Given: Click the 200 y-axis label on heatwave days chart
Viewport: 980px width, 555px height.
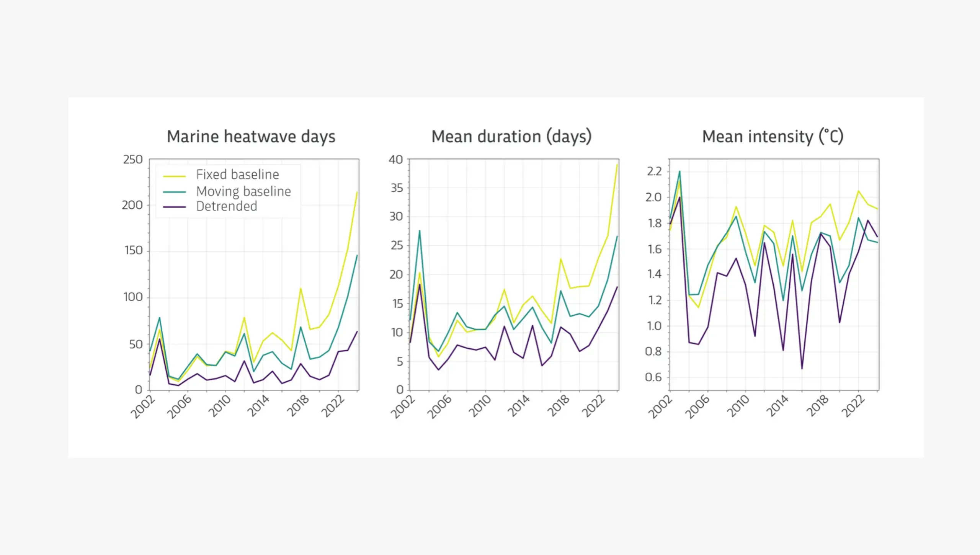Looking at the screenshot, I should 132,206.
